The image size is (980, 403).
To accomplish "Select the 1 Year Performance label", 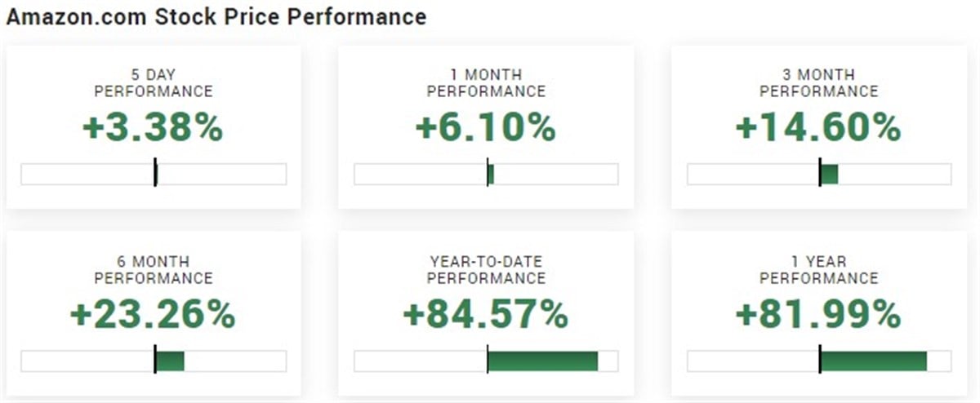I will point(819,270).
